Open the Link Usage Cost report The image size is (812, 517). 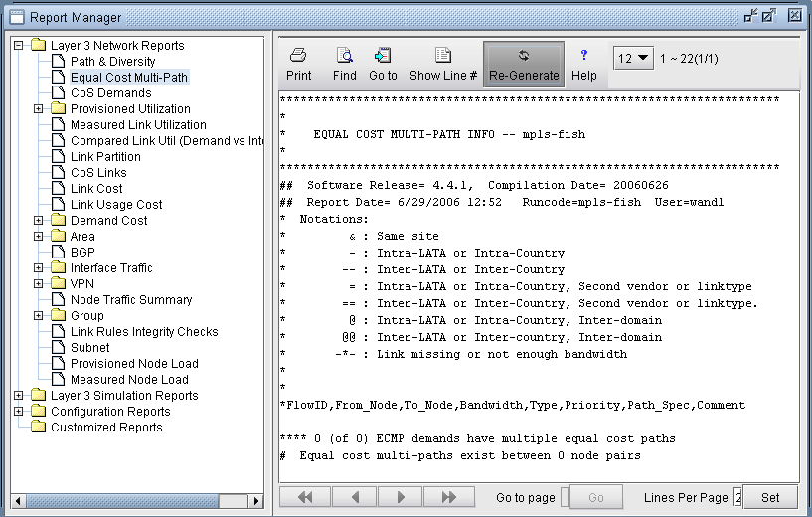click(115, 205)
